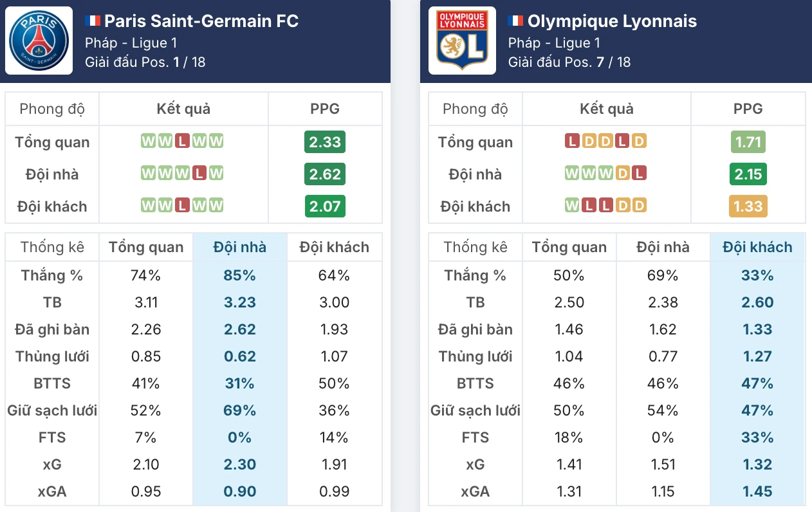812x512 pixels.
Task: Click PSG's 2.33 overall PPG badge
Action: [325, 142]
